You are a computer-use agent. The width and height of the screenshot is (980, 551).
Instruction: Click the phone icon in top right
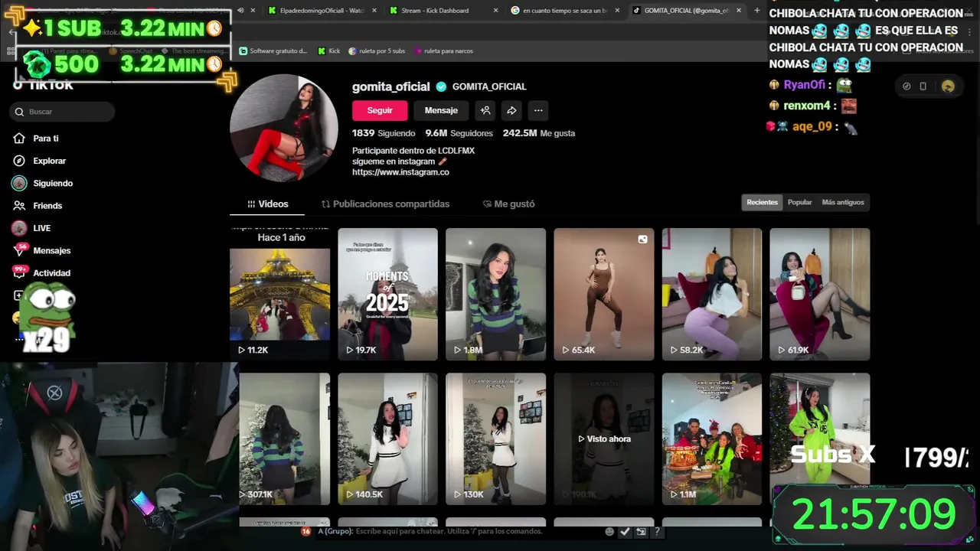tap(923, 86)
